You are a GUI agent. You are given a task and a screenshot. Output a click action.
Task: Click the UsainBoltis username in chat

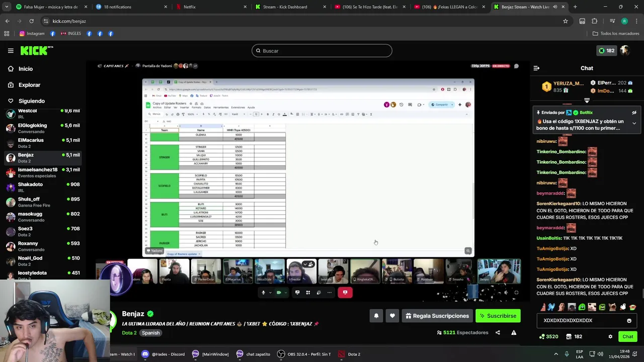tap(549, 238)
